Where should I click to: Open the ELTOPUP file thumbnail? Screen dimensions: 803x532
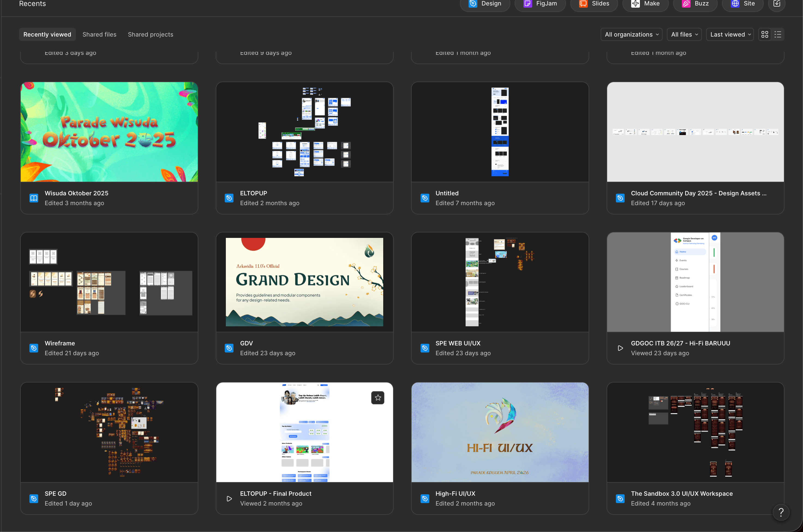coord(304,132)
